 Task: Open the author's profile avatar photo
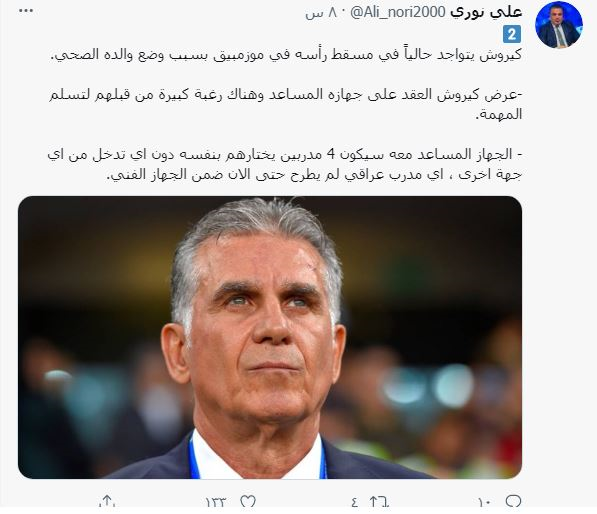tap(559, 25)
